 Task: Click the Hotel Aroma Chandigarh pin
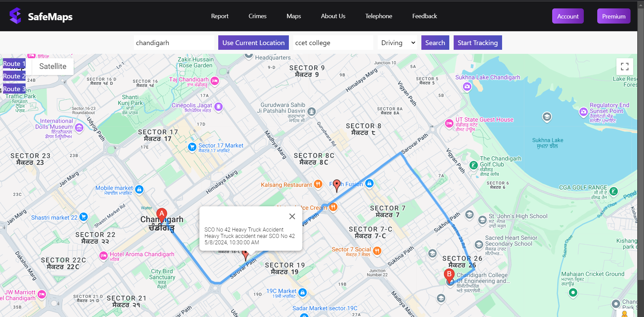click(x=103, y=256)
